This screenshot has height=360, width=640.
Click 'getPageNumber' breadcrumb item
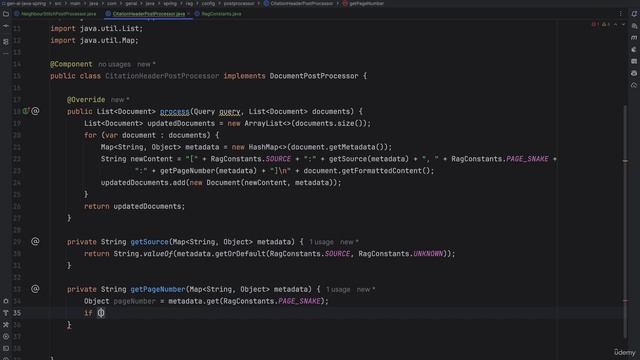click(366, 3)
